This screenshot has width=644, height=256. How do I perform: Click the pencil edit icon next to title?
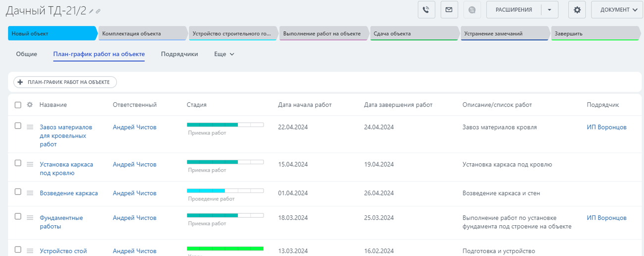click(91, 11)
